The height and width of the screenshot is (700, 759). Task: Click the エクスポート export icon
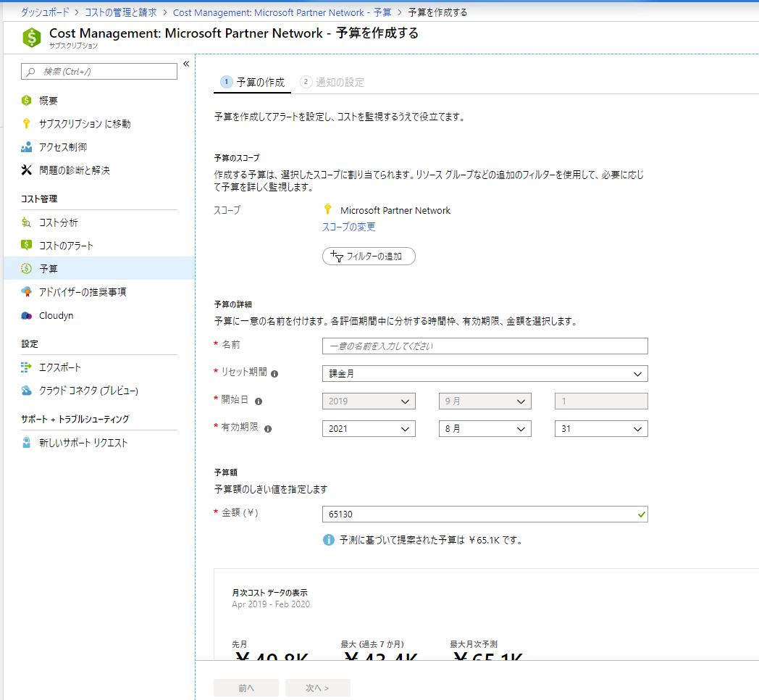(27, 367)
